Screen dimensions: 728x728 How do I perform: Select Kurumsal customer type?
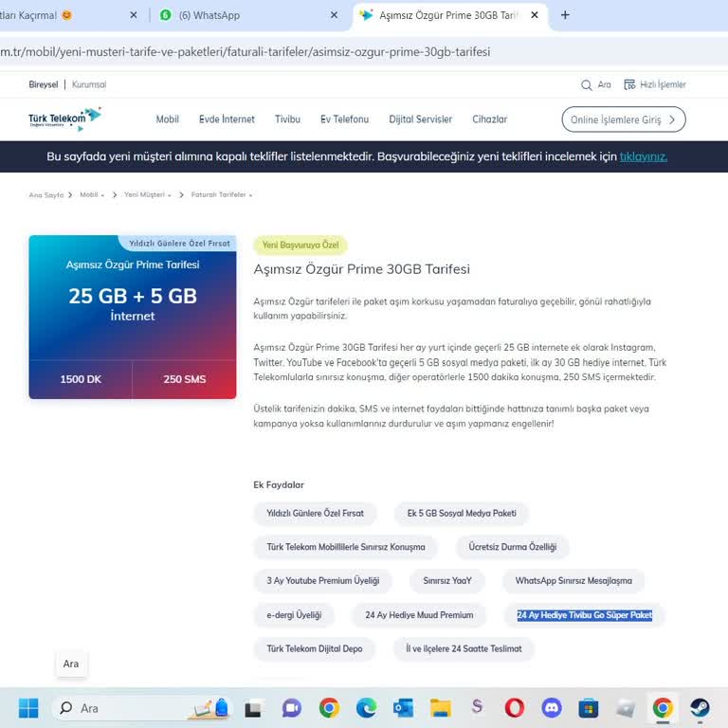pyautogui.click(x=89, y=84)
